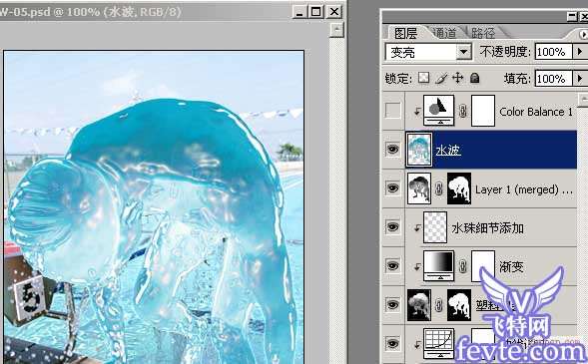
Task: Click the lock transparent pixels icon
Action: click(423, 78)
